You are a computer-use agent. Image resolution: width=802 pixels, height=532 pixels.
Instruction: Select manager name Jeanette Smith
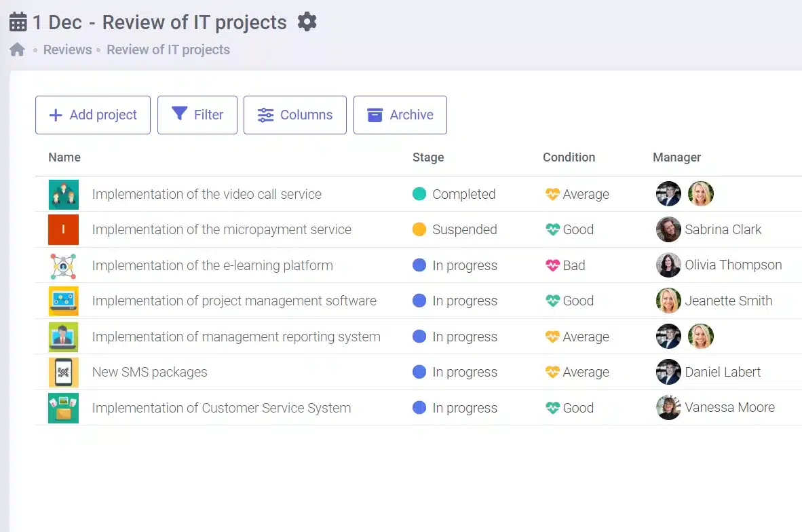(x=729, y=301)
